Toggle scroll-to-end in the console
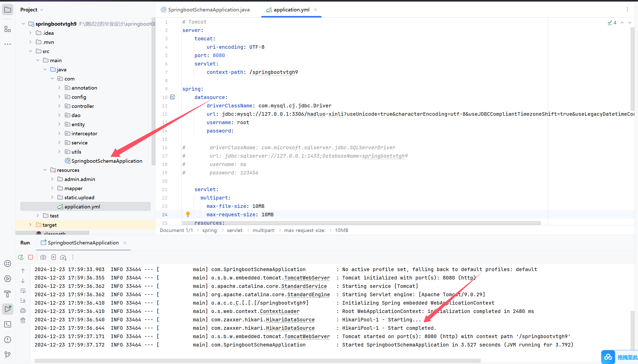638x364 pixels. [23, 301]
